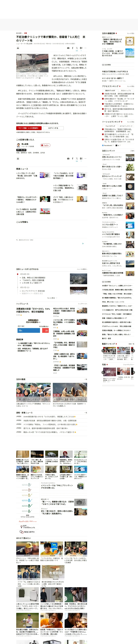
Task: Click もっと見る beside アクセスランキング
Action: coord(130,86)
